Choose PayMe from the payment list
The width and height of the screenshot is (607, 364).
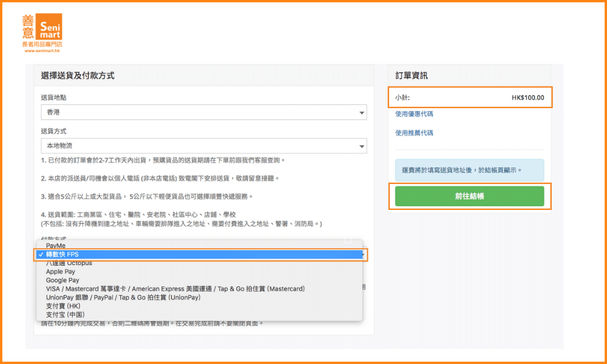coord(56,245)
